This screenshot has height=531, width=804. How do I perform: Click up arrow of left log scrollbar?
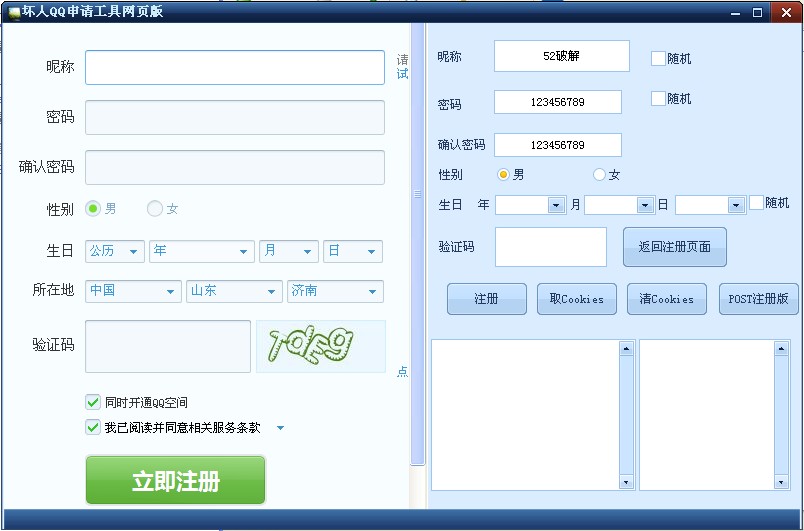[x=626, y=349]
